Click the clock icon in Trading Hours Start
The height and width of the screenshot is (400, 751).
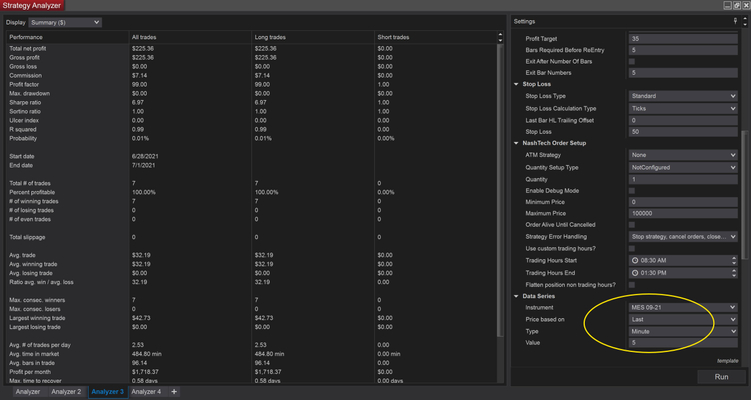click(x=635, y=260)
